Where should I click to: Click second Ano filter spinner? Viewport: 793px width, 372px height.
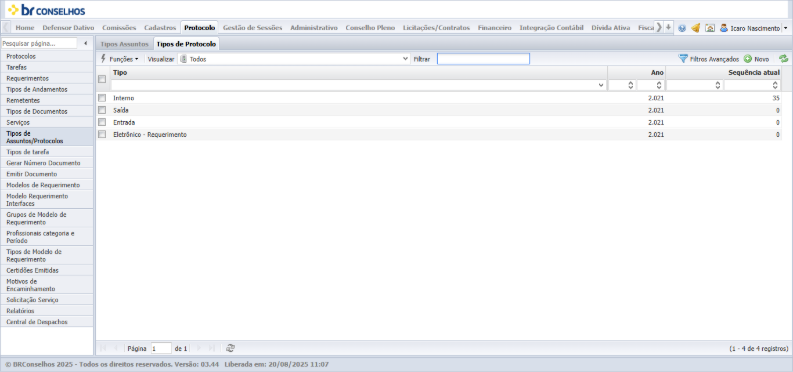click(x=659, y=85)
